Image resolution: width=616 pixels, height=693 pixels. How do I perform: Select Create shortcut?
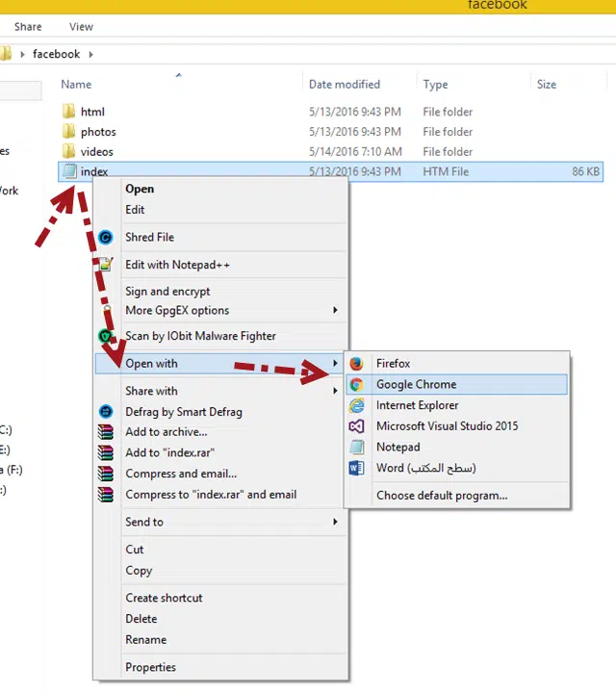click(164, 598)
